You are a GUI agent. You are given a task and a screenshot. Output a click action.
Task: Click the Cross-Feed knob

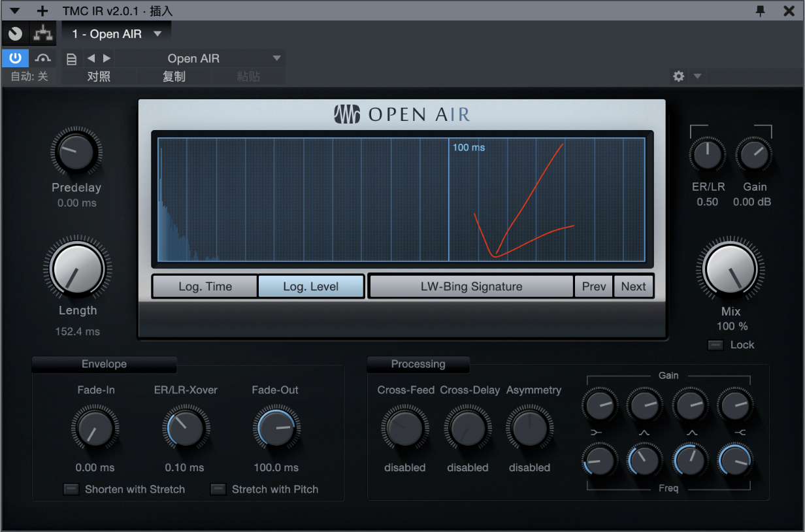coord(404,429)
